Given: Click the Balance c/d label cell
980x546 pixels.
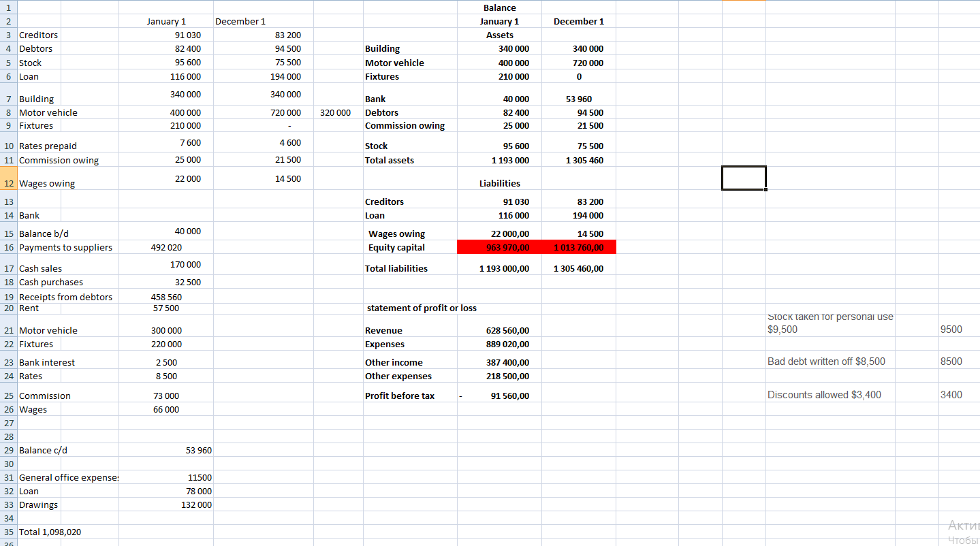Looking at the screenshot, I should (44, 450).
